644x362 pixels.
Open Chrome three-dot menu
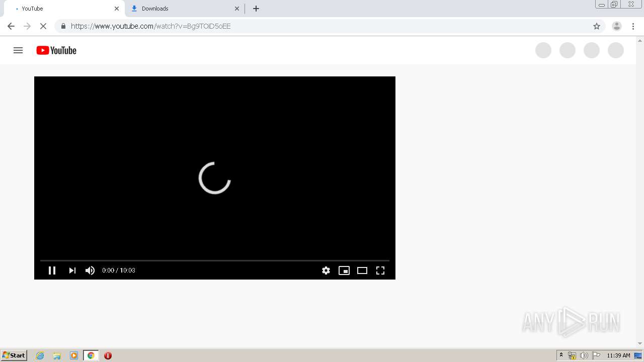pyautogui.click(x=633, y=26)
